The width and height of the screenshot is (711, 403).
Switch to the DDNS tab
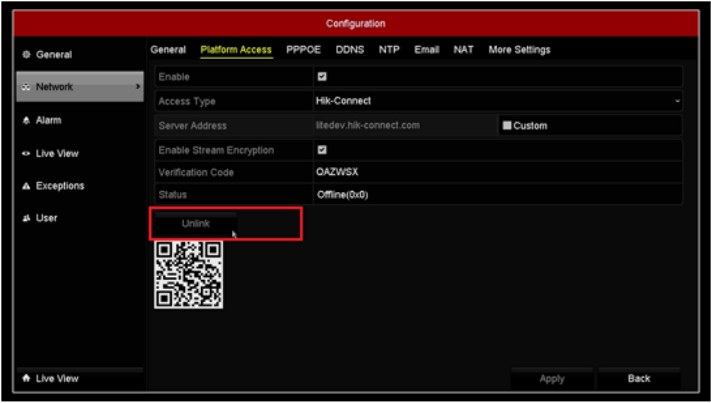pyautogui.click(x=350, y=50)
